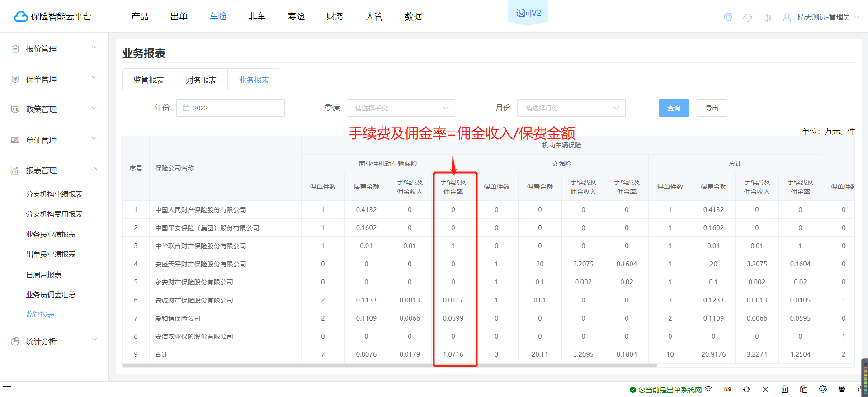Select the 车险 top menu
This screenshot has height=397, width=868.
[x=218, y=16]
